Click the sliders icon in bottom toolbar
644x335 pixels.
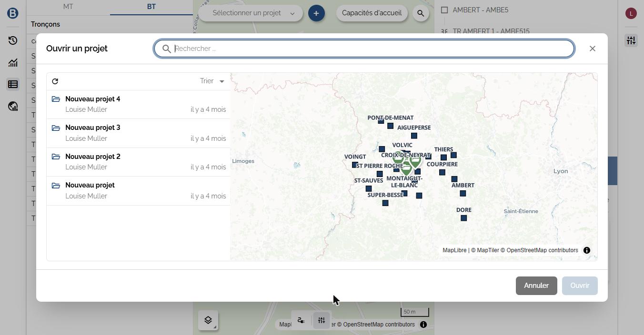[x=322, y=320]
